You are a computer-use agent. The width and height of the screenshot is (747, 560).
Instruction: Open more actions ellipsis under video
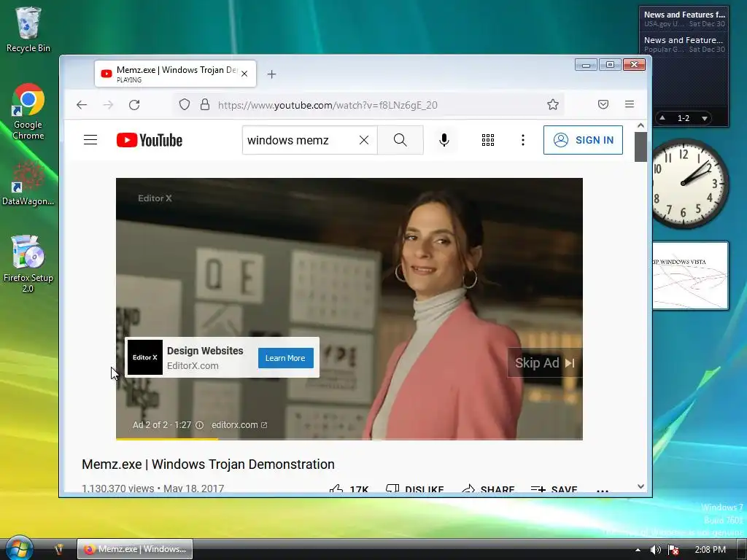(x=603, y=491)
